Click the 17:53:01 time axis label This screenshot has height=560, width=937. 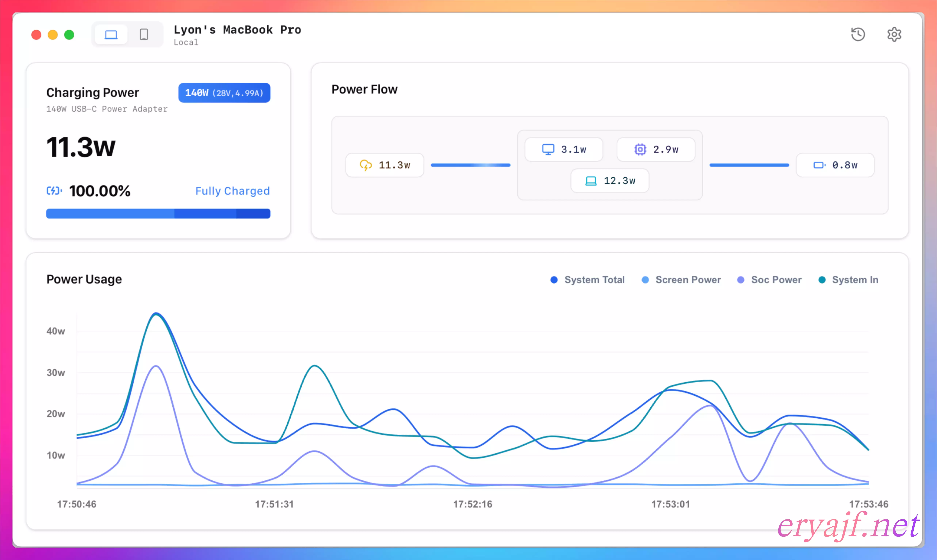click(x=671, y=504)
